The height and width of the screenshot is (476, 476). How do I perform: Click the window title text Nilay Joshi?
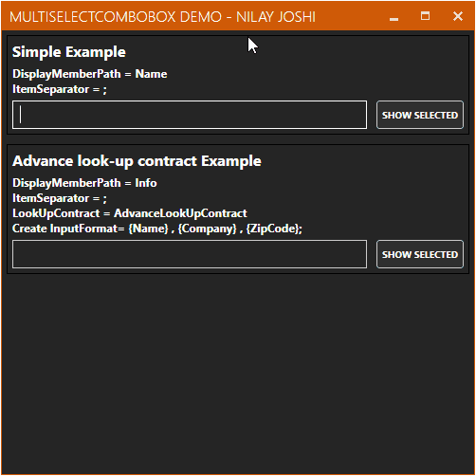coord(276,17)
